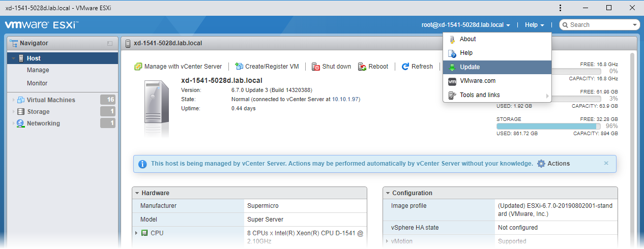Viewport: 644px width, 249px height.
Task: Click the memory usage bar
Action: 549,99
